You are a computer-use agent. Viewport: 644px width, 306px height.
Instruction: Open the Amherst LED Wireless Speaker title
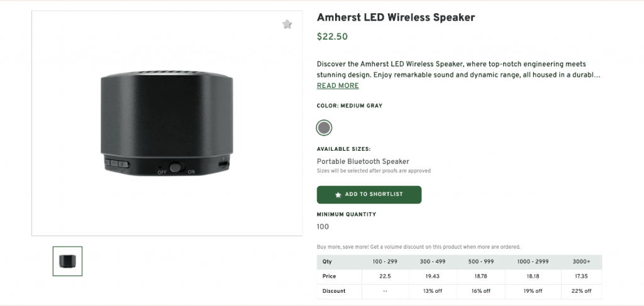[396, 17]
